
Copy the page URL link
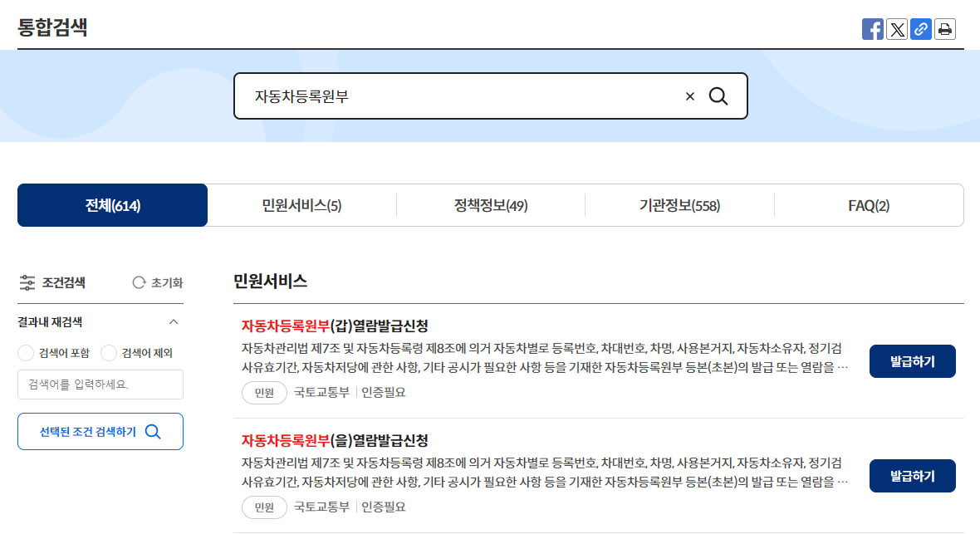tap(921, 29)
